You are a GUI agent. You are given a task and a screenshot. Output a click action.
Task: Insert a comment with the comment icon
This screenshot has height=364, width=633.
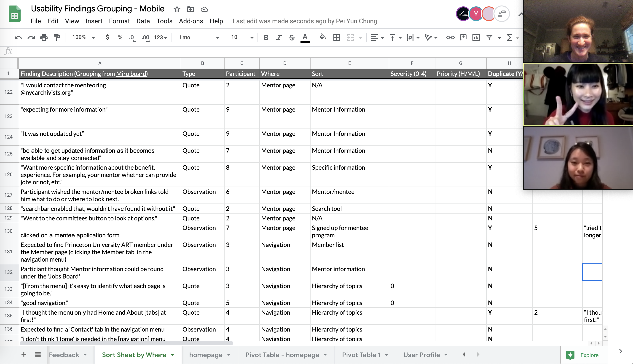463,37
